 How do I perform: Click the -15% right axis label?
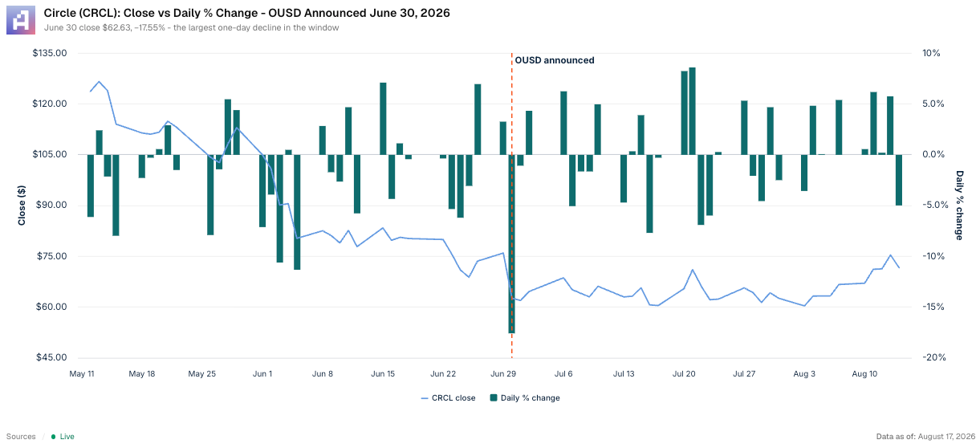pyautogui.click(x=933, y=307)
